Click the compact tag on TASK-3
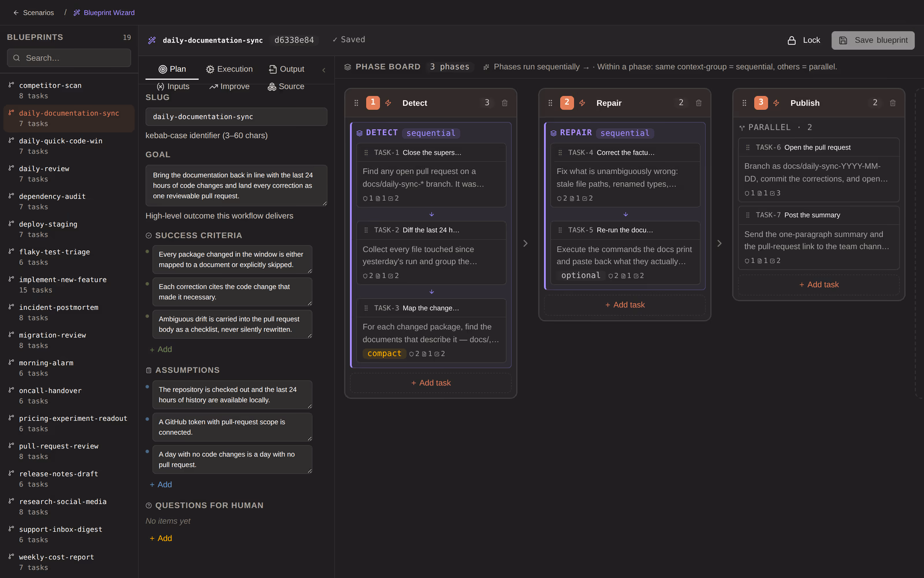Viewport: 924px width, 578px height. point(384,354)
